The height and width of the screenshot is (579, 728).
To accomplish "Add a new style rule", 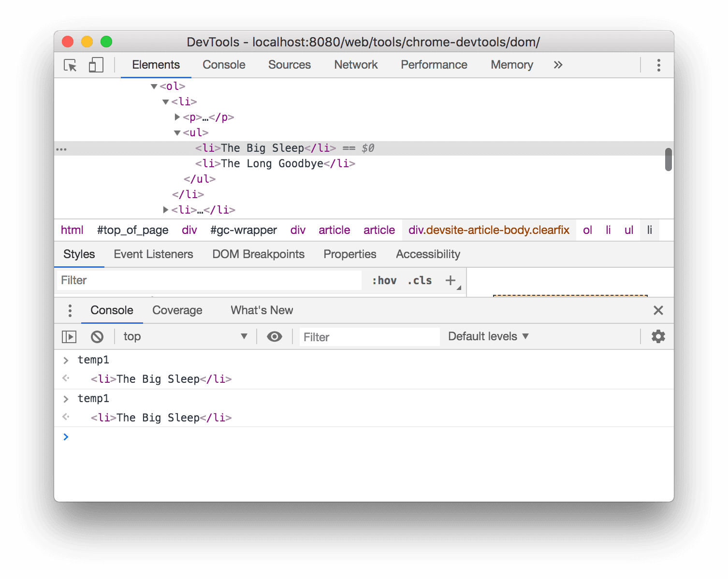I will tap(451, 280).
